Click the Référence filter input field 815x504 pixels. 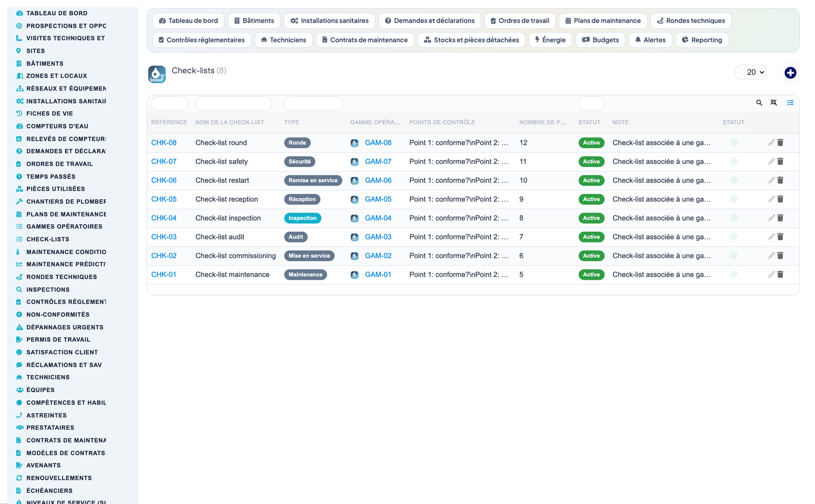point(169,104)
